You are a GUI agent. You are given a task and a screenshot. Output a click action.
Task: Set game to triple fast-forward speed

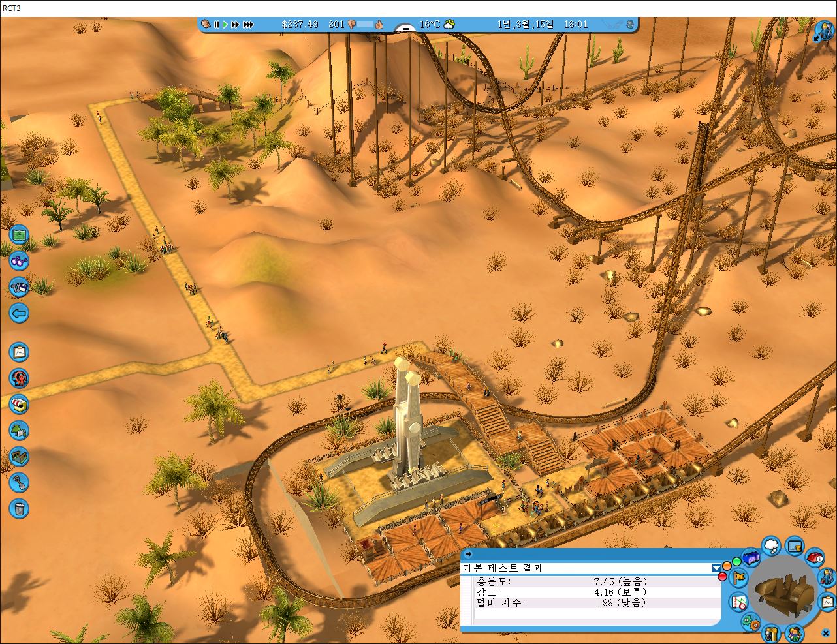248,24
